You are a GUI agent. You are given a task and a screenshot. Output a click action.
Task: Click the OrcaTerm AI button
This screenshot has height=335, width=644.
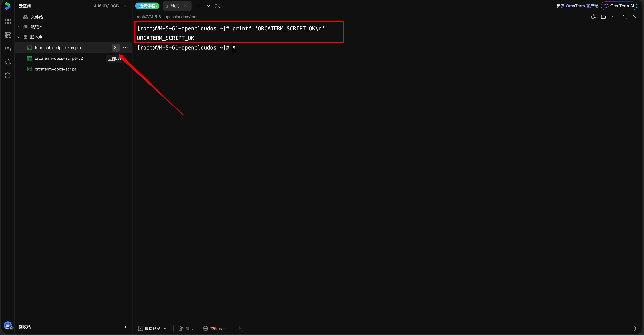click(x=619, y=6)
